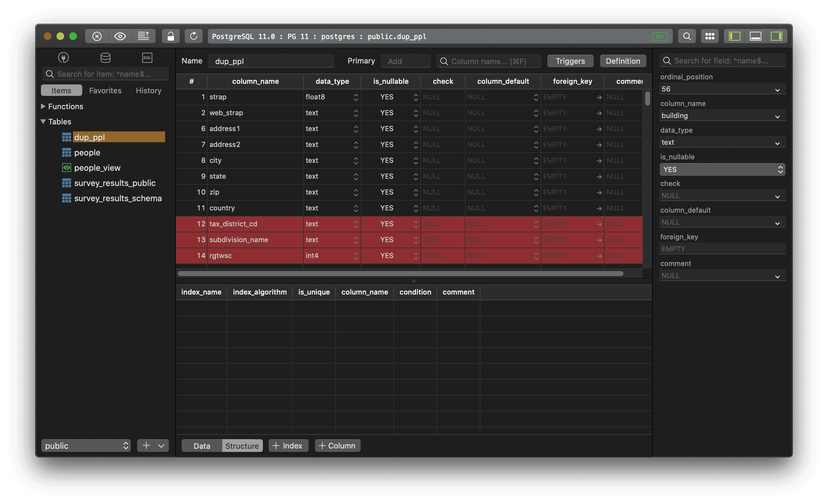Open data_type stepper for strap row

coord(356,97)
